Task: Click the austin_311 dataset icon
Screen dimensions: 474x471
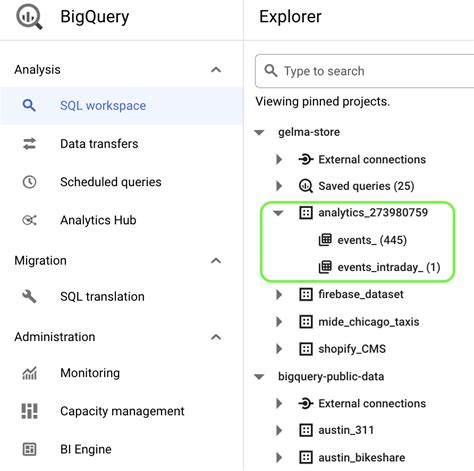Action: [x=306, y=430]
